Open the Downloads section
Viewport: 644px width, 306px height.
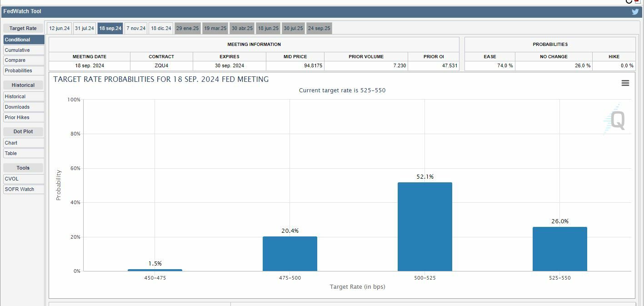tap(24, 107)
